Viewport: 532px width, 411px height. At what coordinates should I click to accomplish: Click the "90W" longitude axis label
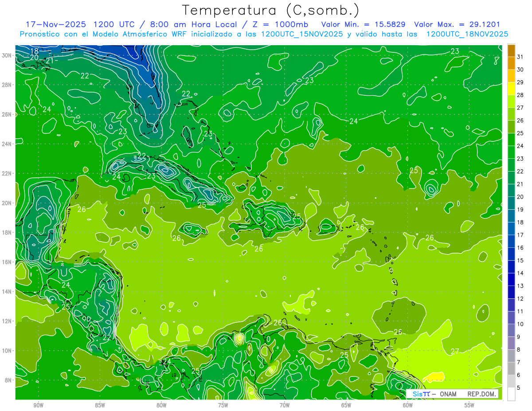[x=38, y=405]
